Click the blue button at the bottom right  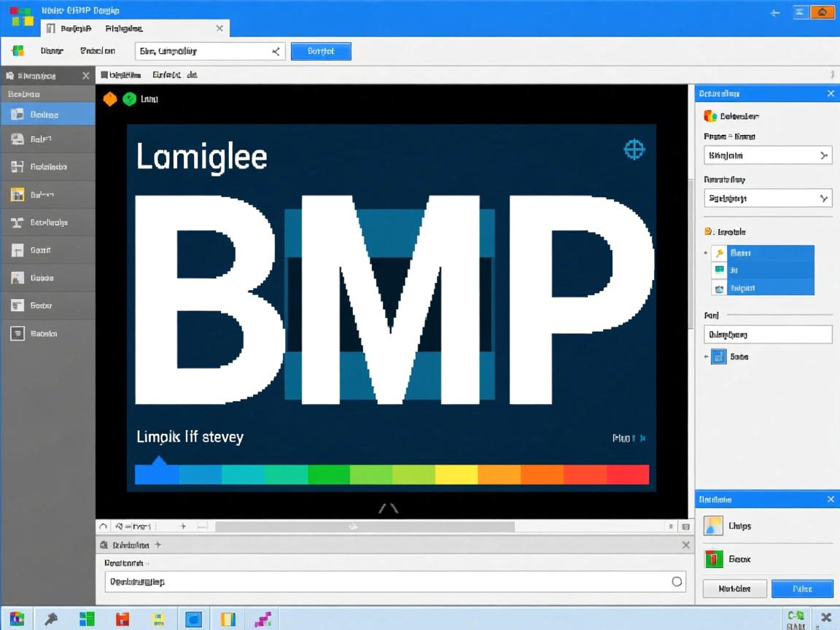802,588
